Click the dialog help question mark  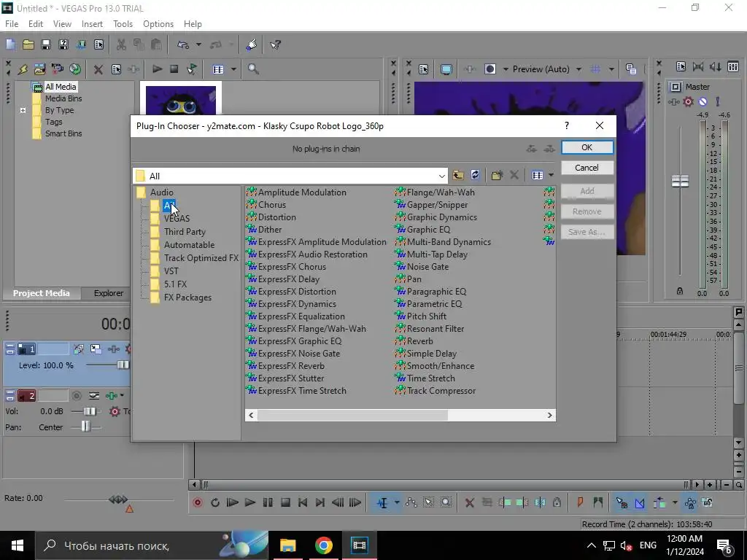[x=566, y=125]
